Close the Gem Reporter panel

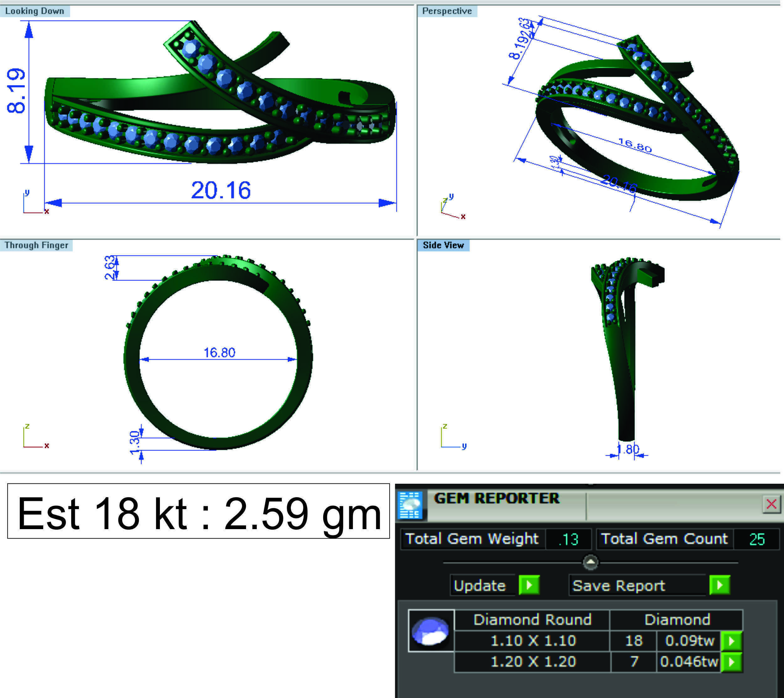[771, 504]
